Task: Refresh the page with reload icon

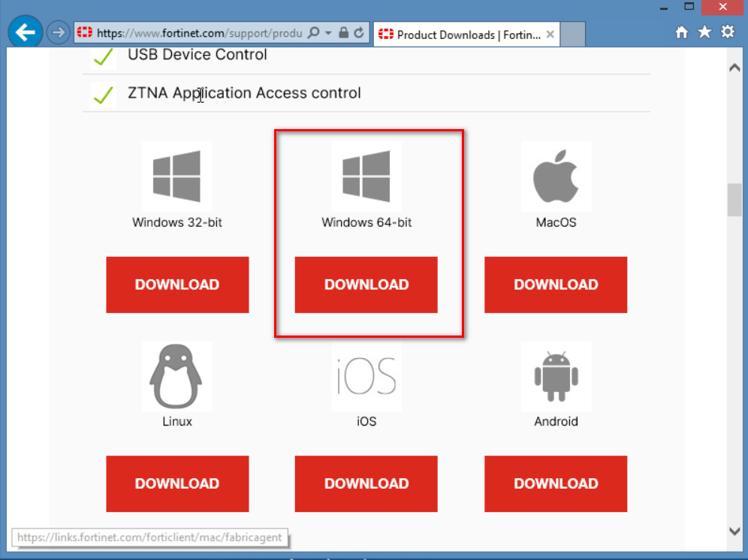Action: [359, 32]
